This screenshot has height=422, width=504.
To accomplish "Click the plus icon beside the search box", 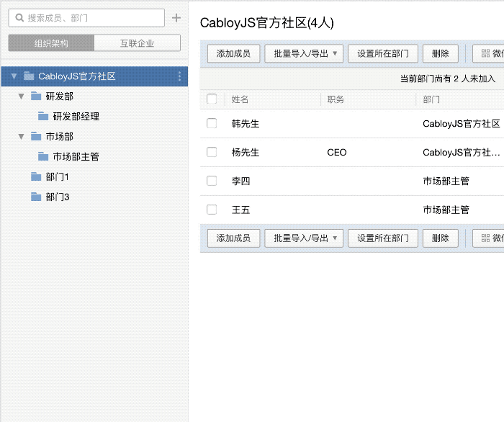I will point(176,18).
